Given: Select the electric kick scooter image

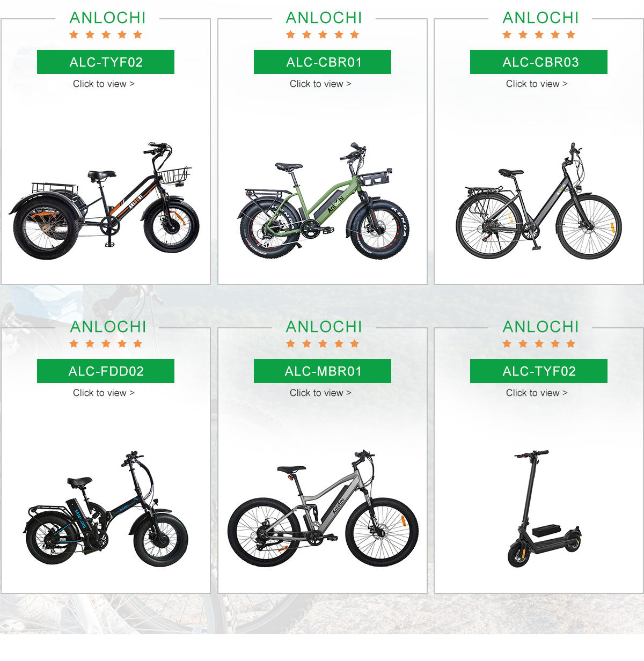Looking at the screenshot, I should tap(544, 509).
